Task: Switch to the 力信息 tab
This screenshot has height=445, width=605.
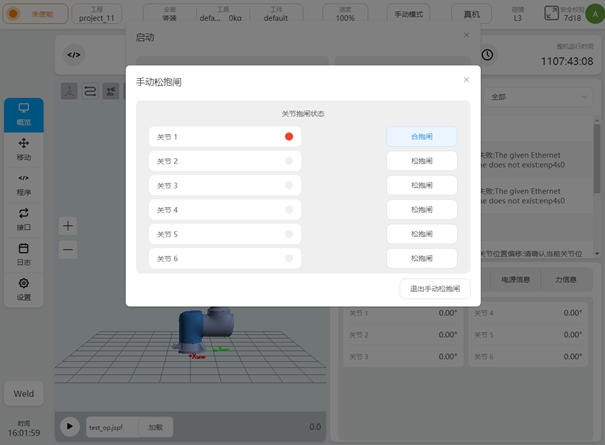Action: click(x=566, y=281)
